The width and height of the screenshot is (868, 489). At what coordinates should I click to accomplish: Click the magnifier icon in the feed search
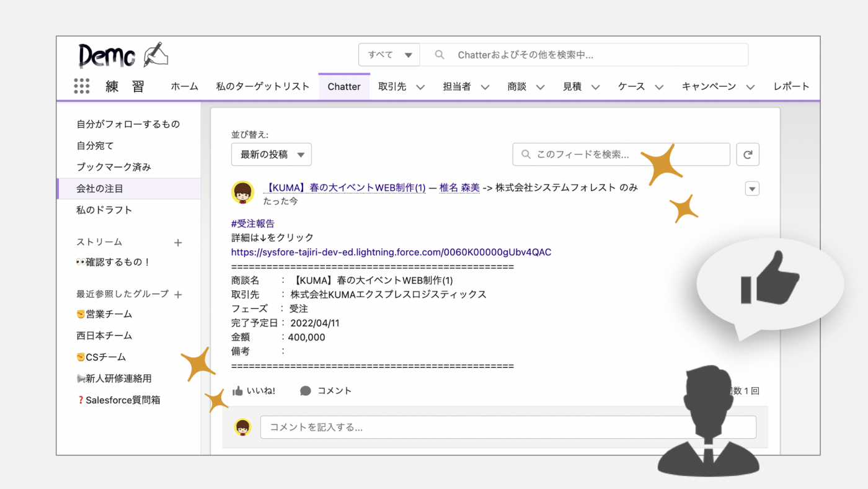pos(526,155)
